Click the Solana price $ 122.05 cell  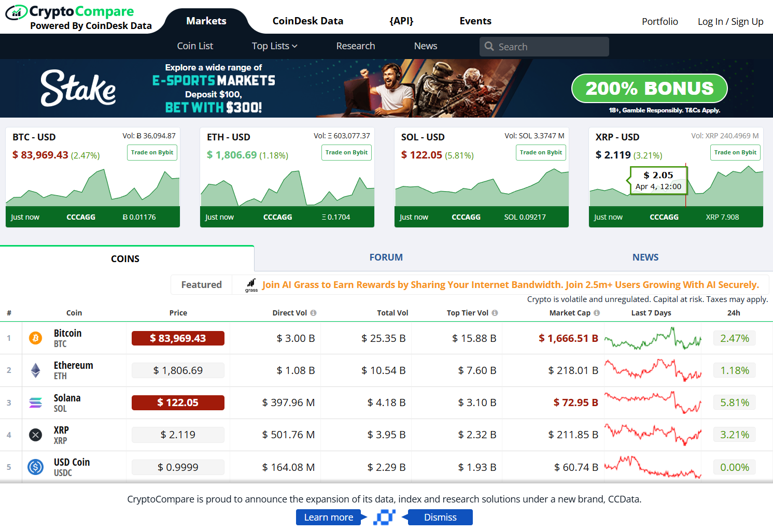[178, 402]
